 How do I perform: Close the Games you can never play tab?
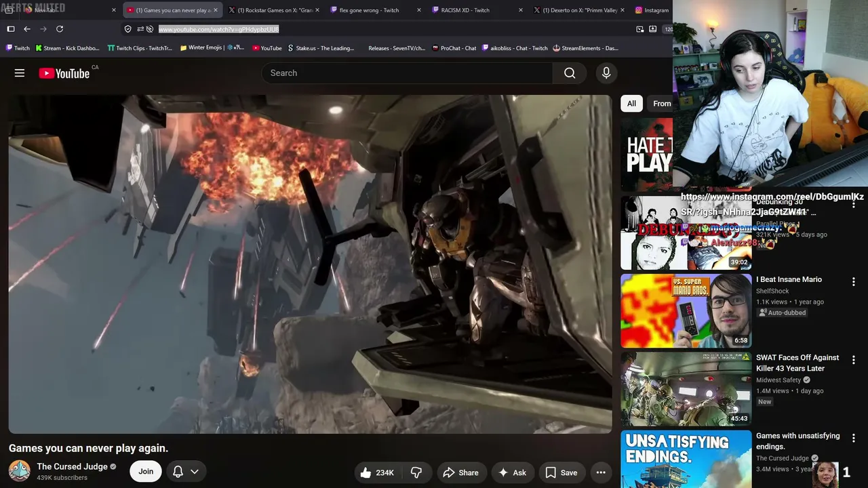(x=216, y=10)
